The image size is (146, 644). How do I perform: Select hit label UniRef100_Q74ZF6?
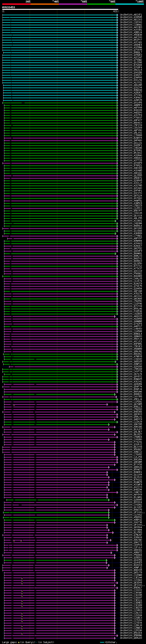click(131, 324)
